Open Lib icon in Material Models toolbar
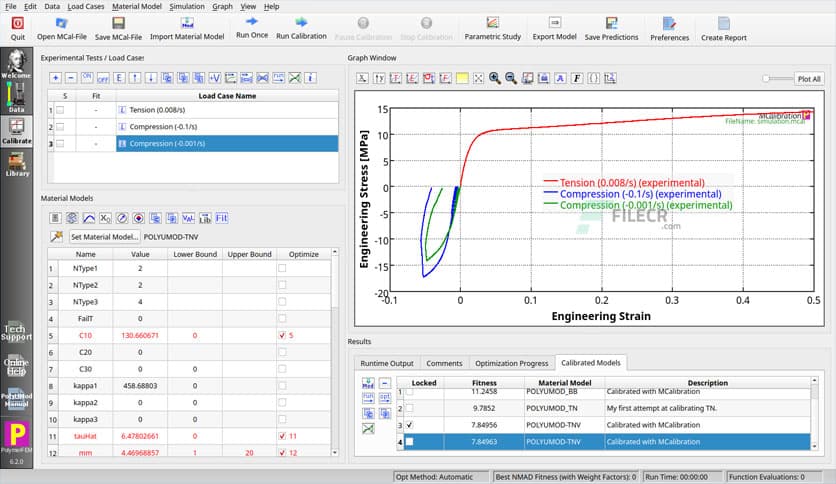This screenshot has width=836, height=484. tap(205, 218)
